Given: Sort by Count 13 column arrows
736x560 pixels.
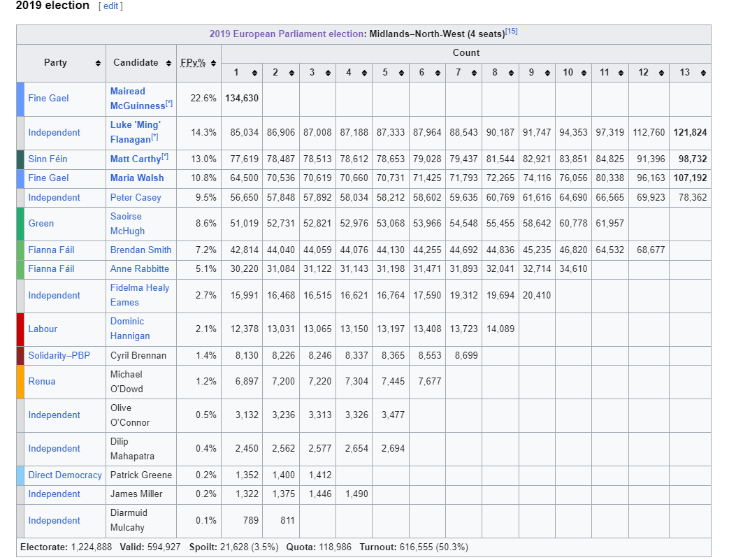Looking at the screenshot, I should (x=702, y=73).
